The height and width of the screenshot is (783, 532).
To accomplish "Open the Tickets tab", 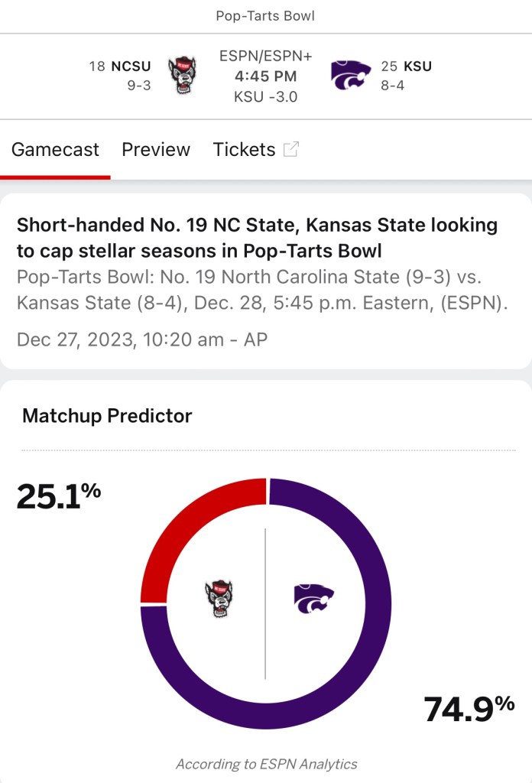I will [244, 149].
